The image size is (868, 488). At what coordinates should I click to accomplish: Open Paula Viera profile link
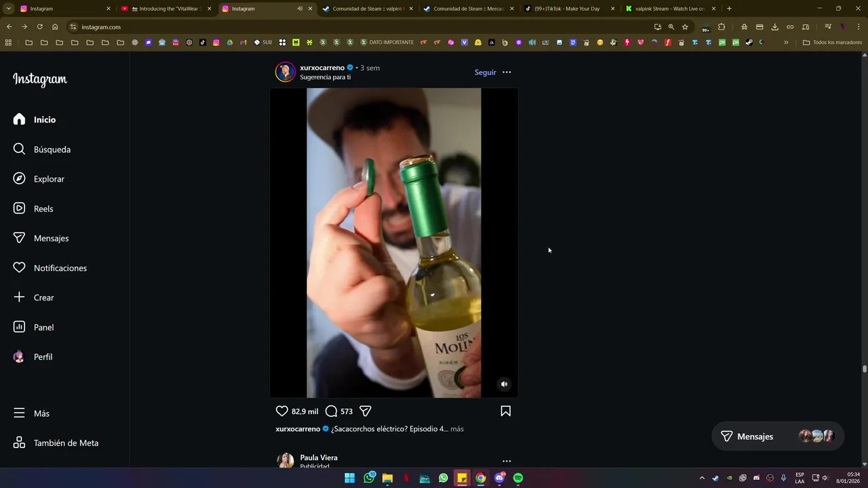pyautogui.click(x=319, y=457)
